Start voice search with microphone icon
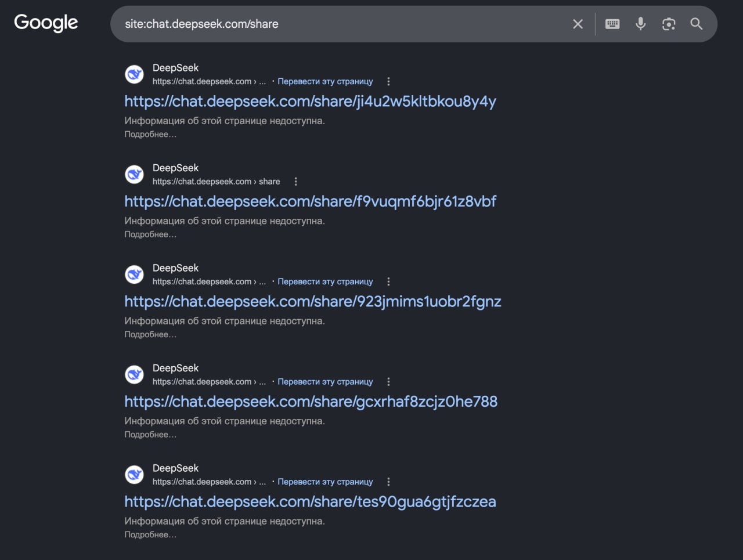Image resolution: width=743 pixels, height=560 pixels. (640, 24)
